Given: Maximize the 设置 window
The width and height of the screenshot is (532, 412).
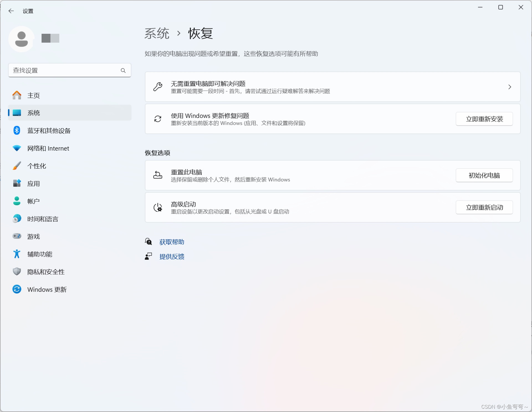Looking at the screenshot, I should pyautogui.click(x=500, y=7).
